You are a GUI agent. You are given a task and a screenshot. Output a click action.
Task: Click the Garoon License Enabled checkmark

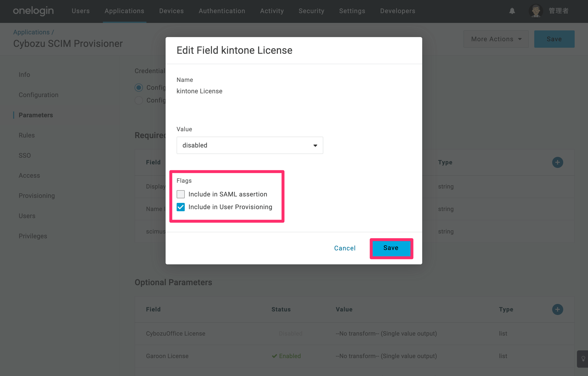(x=274, y=356)
